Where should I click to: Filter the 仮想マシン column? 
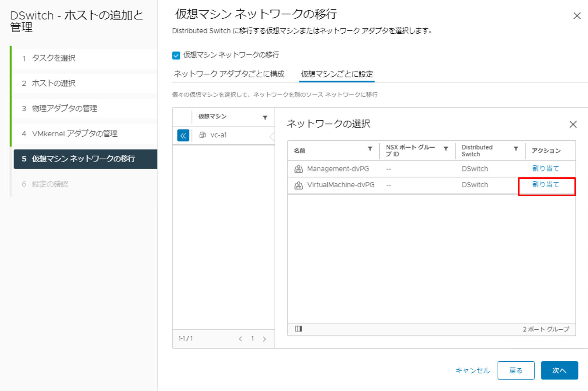coord(265,118)
